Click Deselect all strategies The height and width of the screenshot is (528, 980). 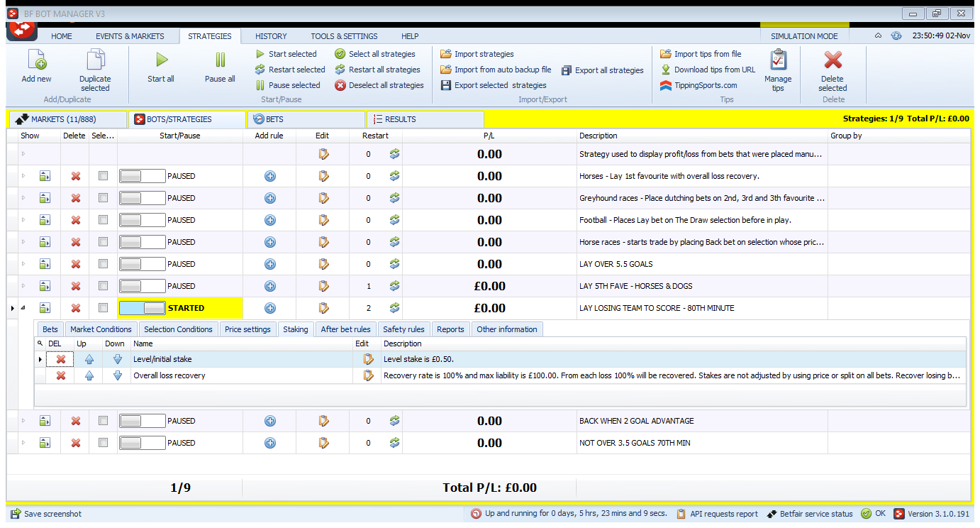[x=379, y=85]
